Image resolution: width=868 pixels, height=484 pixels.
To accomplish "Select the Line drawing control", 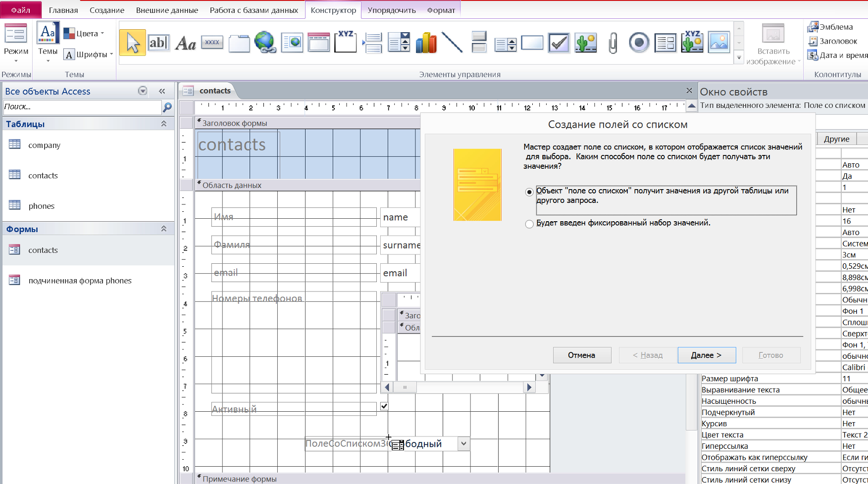I will [452, 43].
